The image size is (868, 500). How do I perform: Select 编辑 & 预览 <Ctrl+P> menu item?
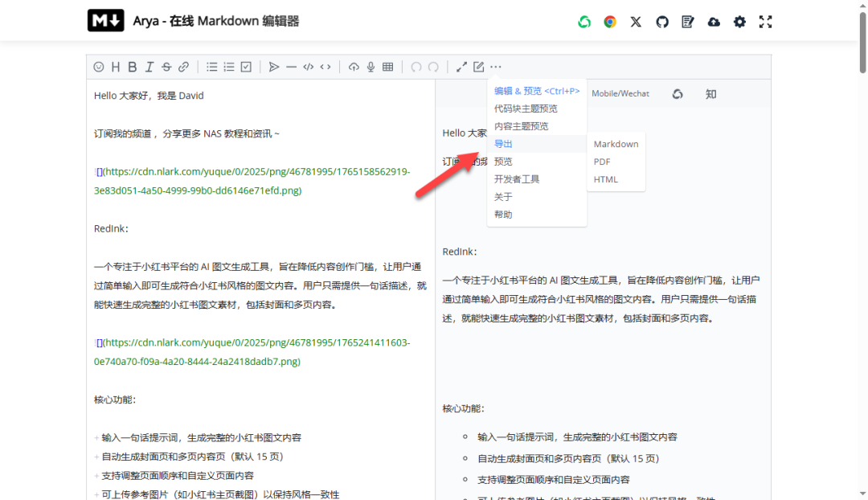(x=536, y=91)
